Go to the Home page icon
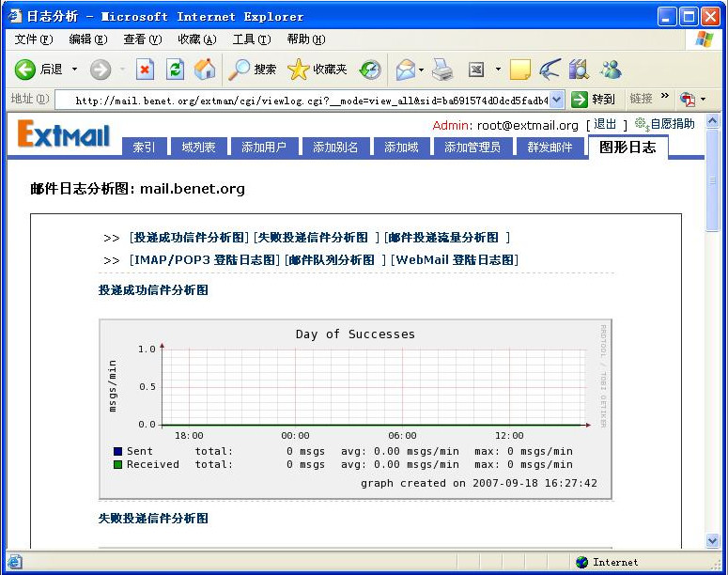728x575 pixels. (204, 70)
